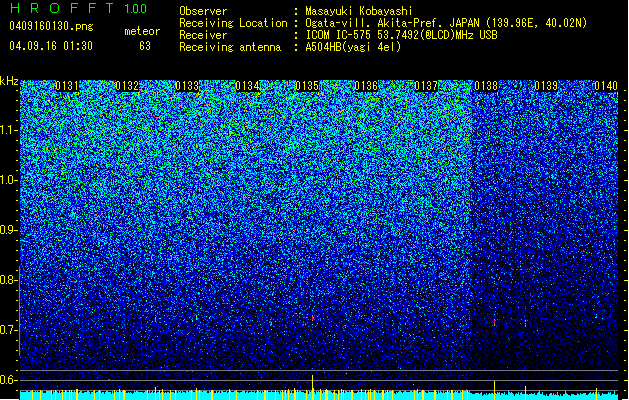This screenshot has height=400, width=629.
Task: Click the 0.6 frequency axis label
Action: [8, 380]
